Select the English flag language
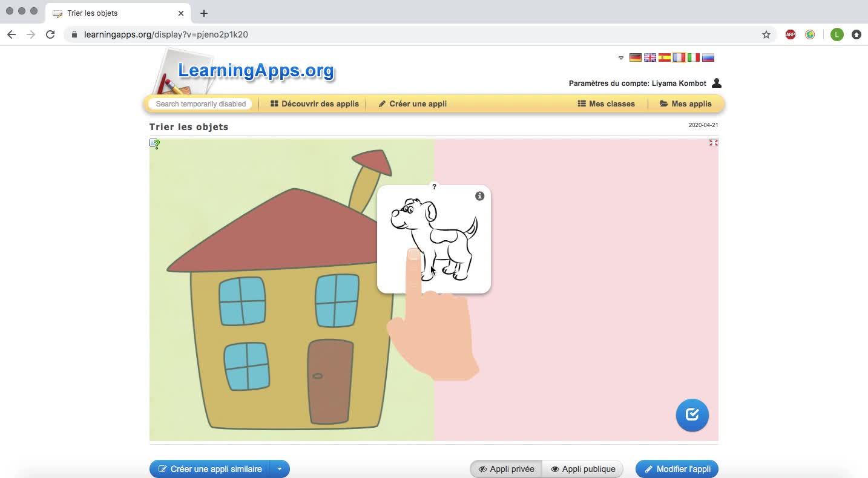 point(649,58)
